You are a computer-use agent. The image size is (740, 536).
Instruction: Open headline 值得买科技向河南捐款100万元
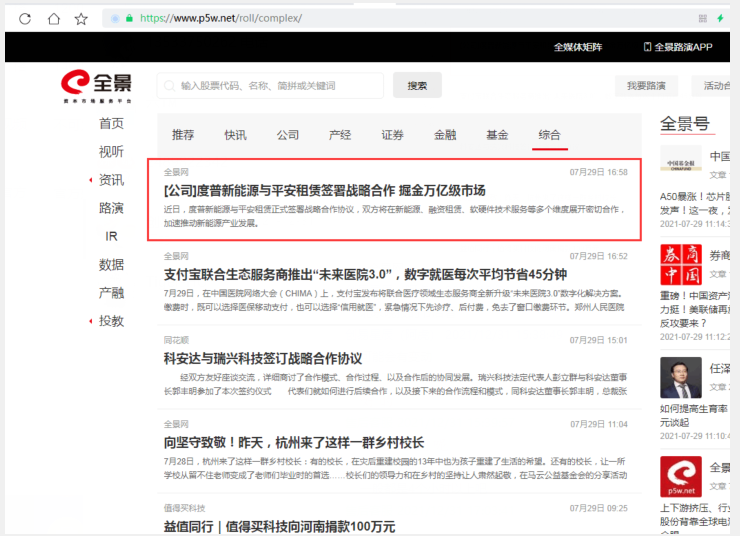279,527
